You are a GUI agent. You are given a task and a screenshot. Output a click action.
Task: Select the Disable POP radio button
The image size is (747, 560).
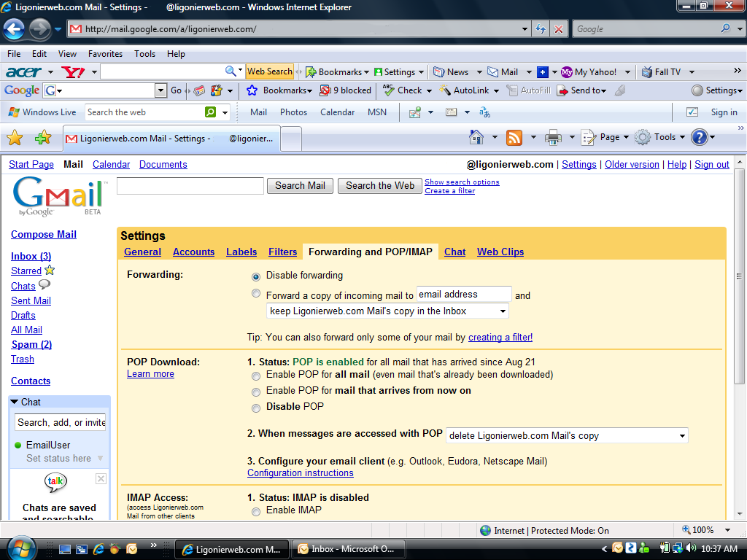pyautogui.click(x=256, y=408)
